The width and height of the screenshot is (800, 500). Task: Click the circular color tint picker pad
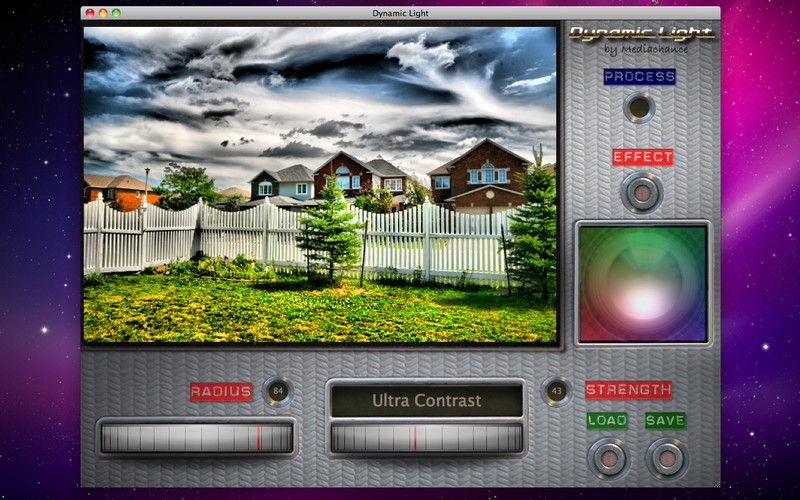coord(643,284)
